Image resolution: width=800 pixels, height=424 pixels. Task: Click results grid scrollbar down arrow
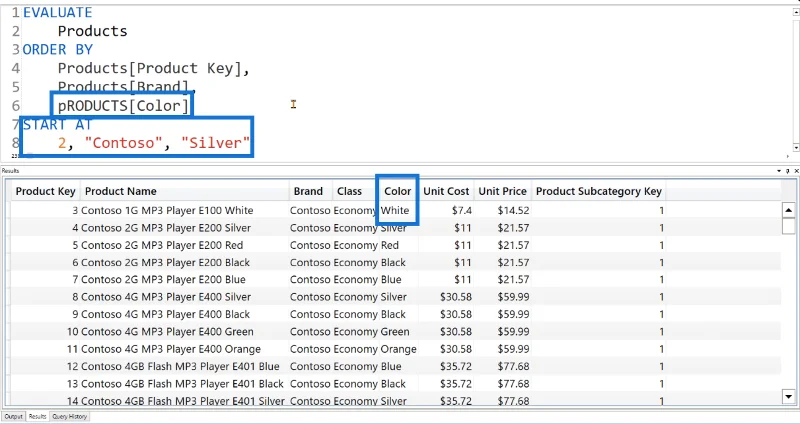(x=788, y=395)
